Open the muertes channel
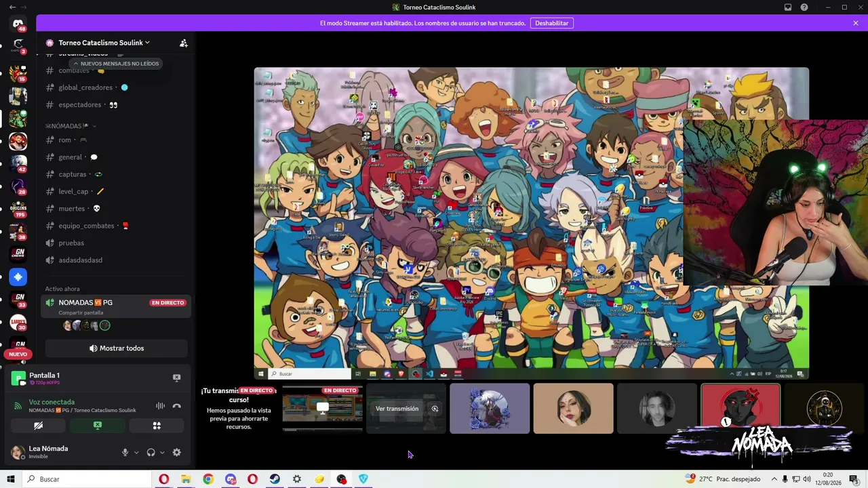Image resolution: width=868 pixels, height=488 pixels. [x=116, y=209]
